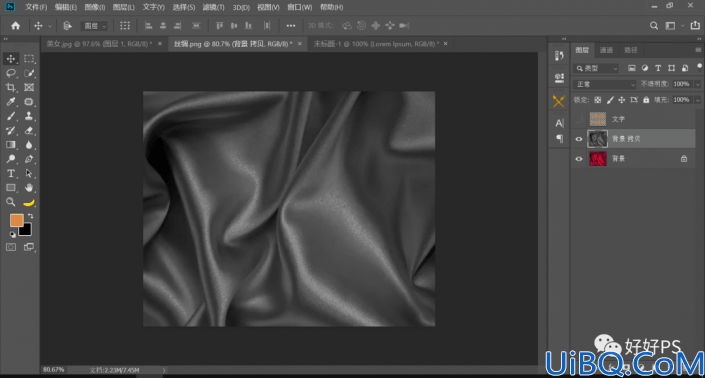Select the Quick Selection tool
Screen dimensions: 705x378
[x=29, y=73]
